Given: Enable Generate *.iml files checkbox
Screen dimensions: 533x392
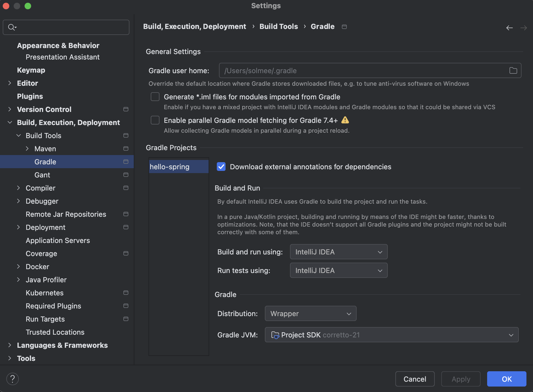Looking at the screenshot, I should [155, 97].
